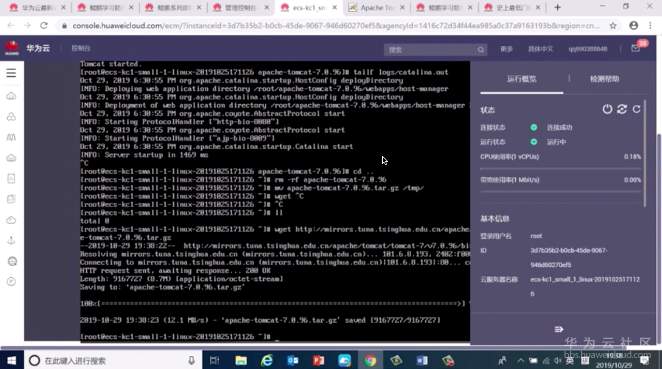
Task: Click the fourth sidebar icon, a small cloud
Action: click(11, 158)
